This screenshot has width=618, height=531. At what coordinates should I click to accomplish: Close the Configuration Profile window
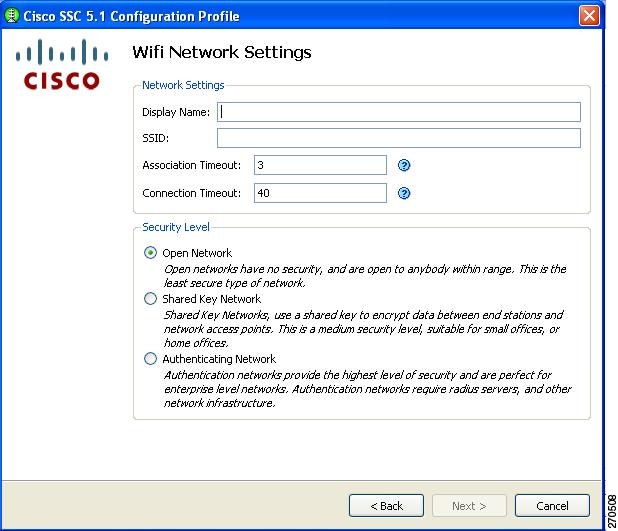coord(589,16)
